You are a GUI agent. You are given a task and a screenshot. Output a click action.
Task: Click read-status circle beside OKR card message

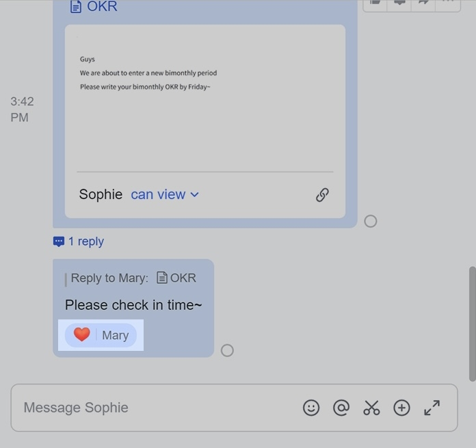pyautogui.click(x=371, y=222)
